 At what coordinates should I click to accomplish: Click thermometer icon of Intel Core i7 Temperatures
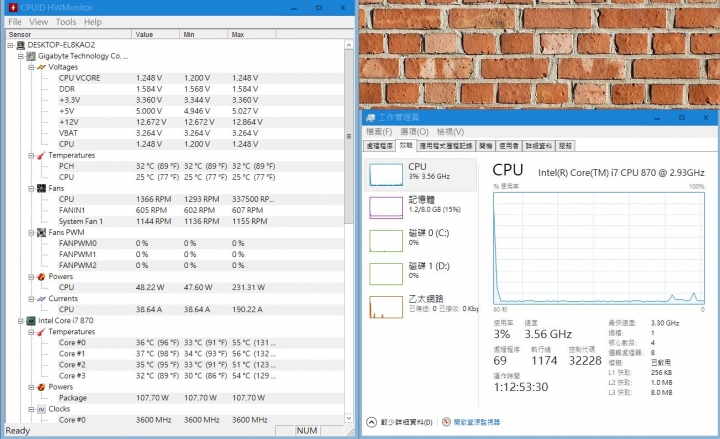(41, 332)
